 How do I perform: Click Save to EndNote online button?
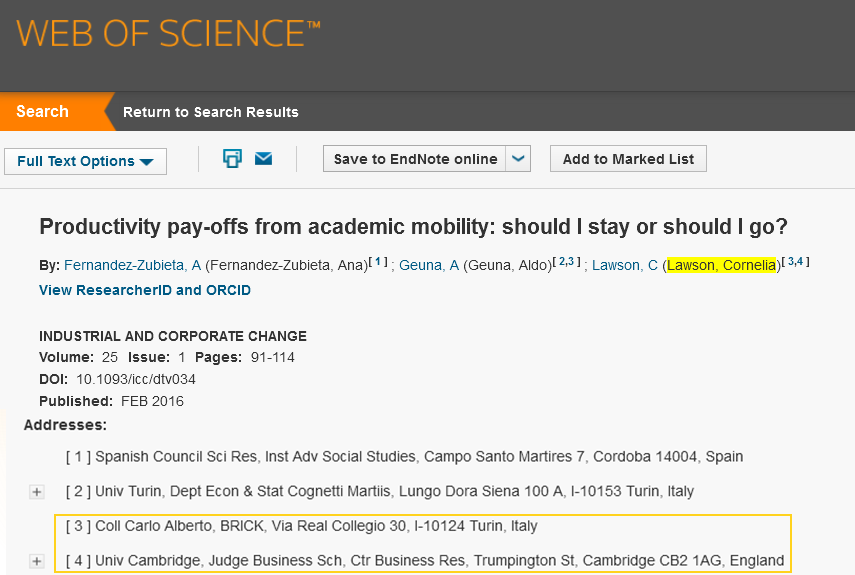click(x=414, y=159)
